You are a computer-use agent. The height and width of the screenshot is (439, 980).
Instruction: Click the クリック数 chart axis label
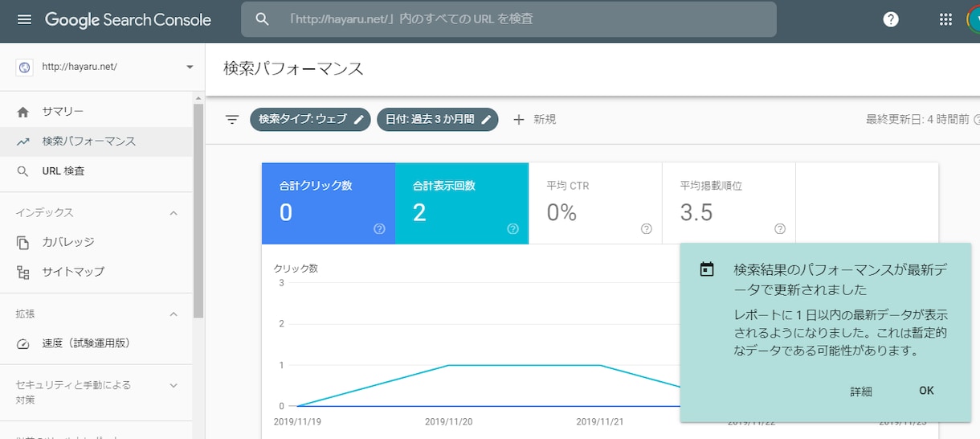click(296, 269)
